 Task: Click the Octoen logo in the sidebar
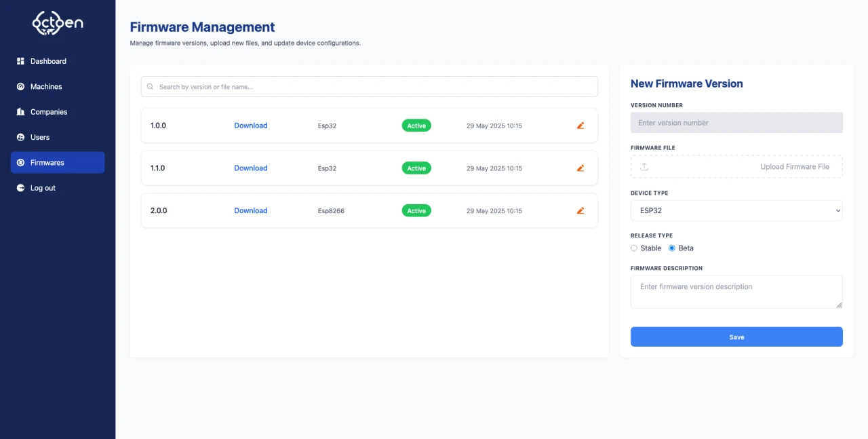(58, 22)
